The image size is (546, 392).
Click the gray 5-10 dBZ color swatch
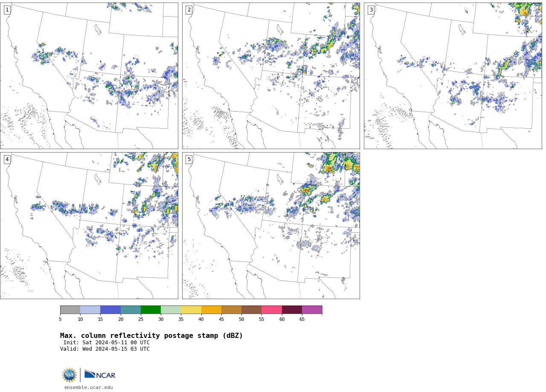coord(70,310)
